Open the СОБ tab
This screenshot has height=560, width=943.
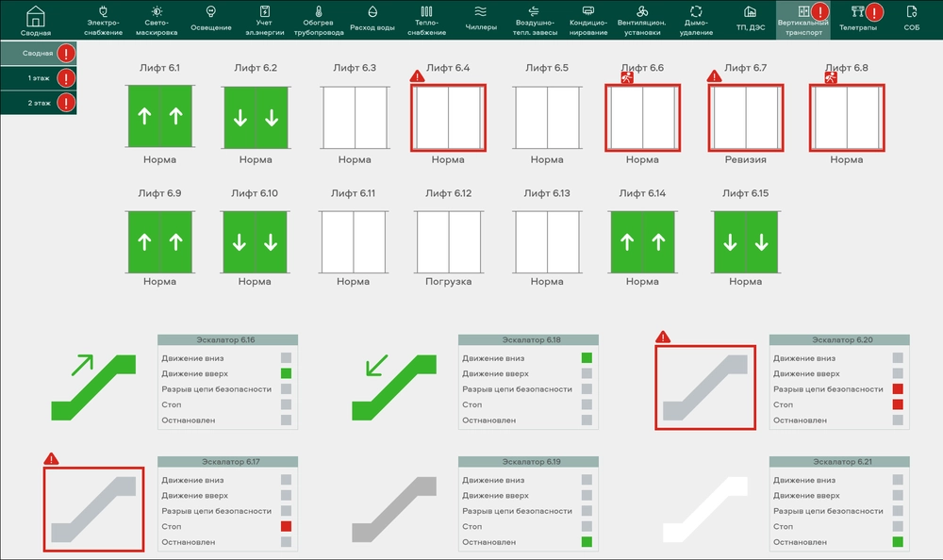[911, 13]
